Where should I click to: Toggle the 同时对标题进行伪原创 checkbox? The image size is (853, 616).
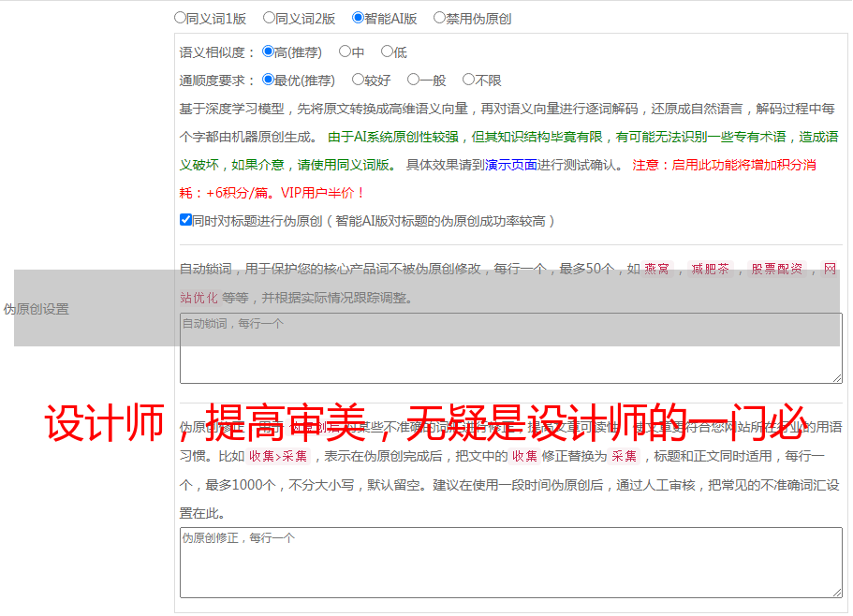point(185,220)
